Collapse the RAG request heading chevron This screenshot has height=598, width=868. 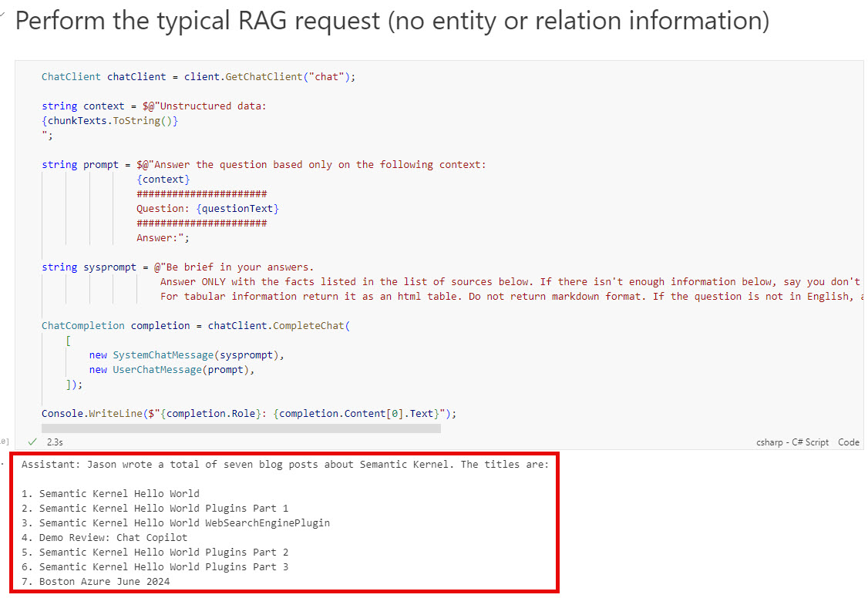(3, 15)
